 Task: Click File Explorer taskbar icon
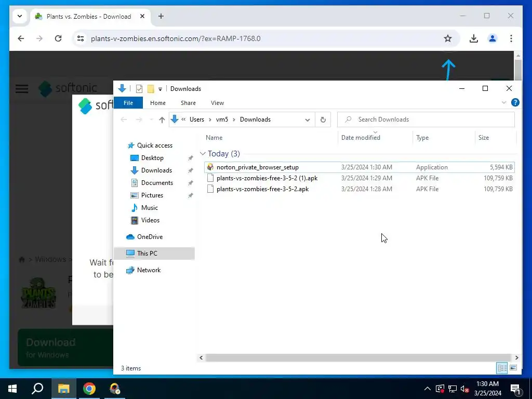pyautogui.click(x=63, y=389)
